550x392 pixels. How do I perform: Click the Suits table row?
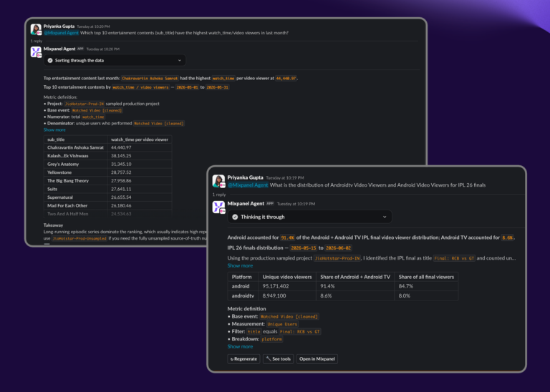(107, 189)
